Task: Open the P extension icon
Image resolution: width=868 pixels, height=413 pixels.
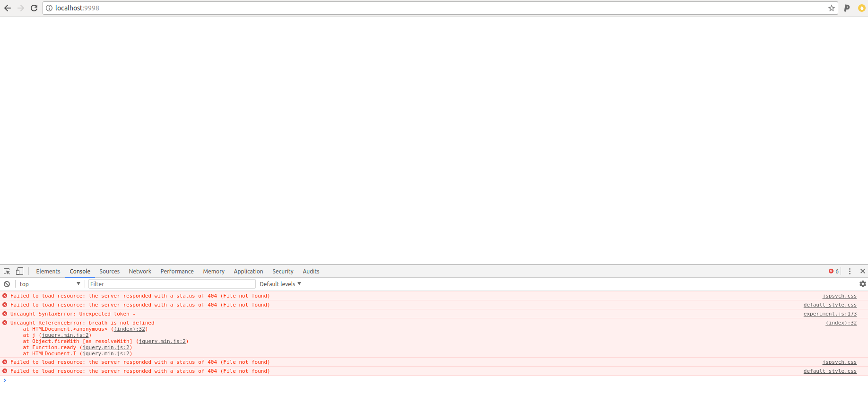Action: tap(847, 8)
